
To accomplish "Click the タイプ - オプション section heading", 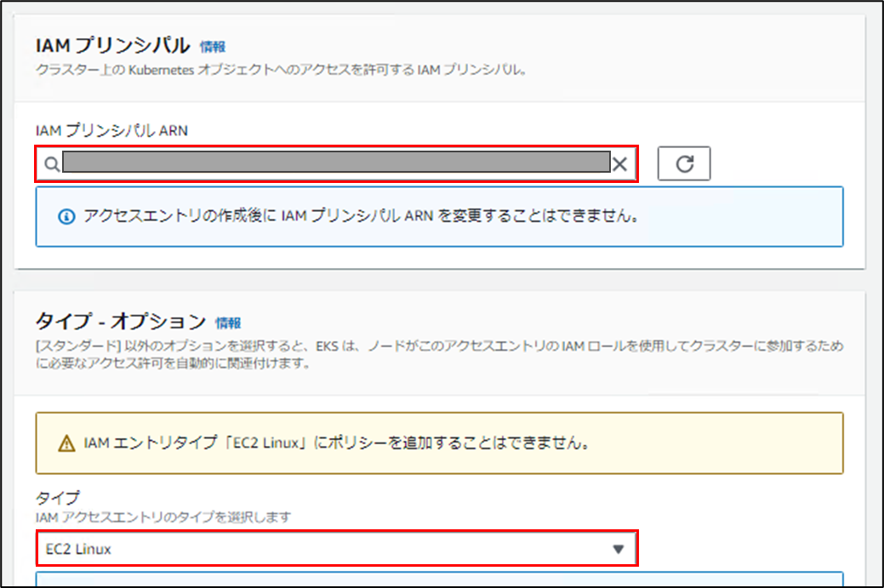I will pyautogui.click(x=121, y=322).
